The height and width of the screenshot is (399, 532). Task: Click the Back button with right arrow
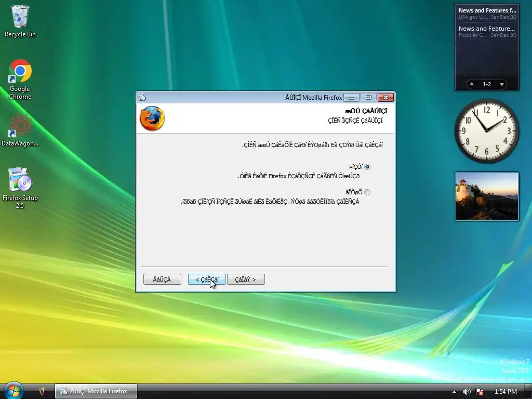246,279
